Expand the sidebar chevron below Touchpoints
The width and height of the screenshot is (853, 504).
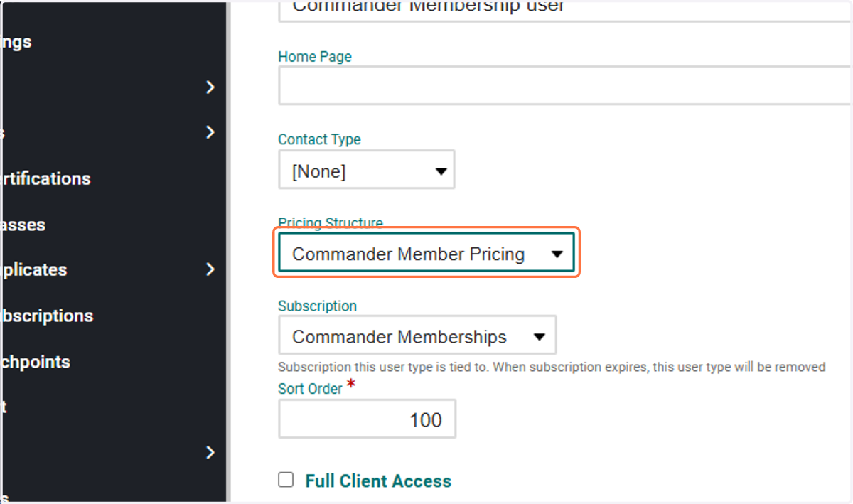pyautogui.click(x=210, y=452)
